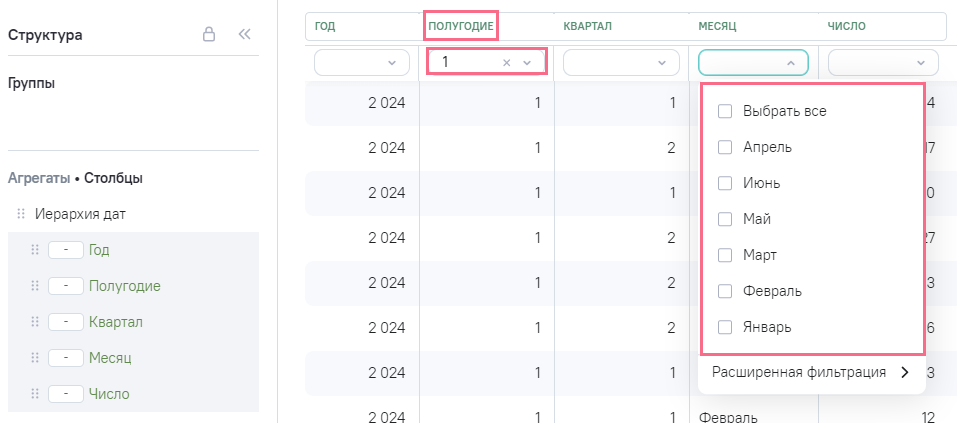Select the Январь option in month list

[725, 327]
